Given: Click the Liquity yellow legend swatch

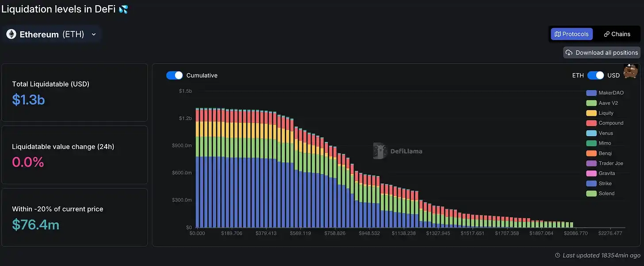Looking at the screenshot, I should click(591, 113).
